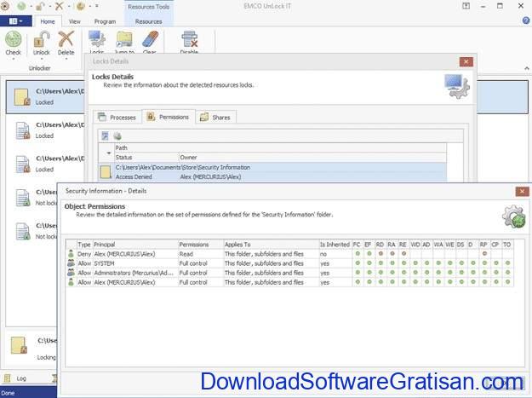Sort by the Is Inherited column header
This screenshot has width=532, height=398.
(335, 245)
